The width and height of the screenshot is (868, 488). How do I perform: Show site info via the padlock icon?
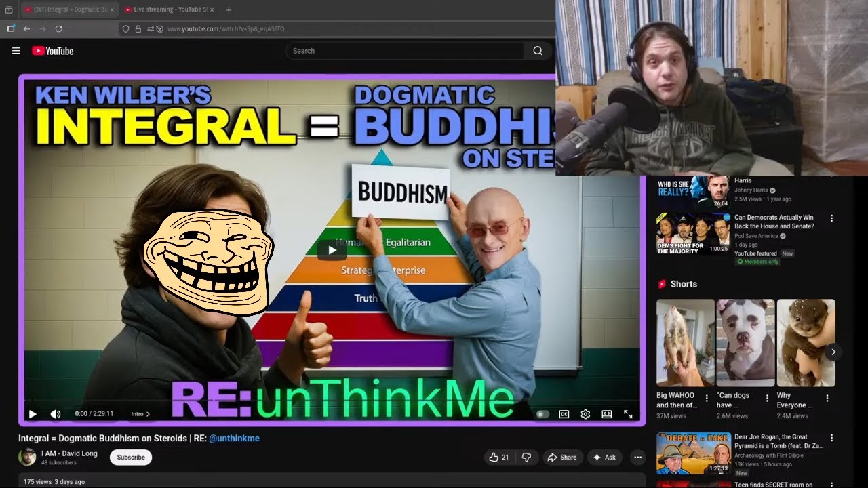click(x=138, y=29)
